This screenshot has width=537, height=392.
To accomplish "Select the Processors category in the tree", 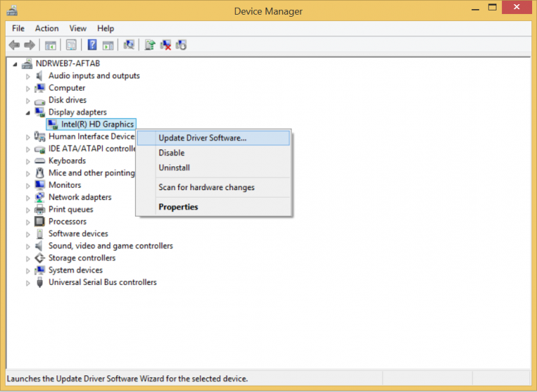I will (x=67, y=222).
